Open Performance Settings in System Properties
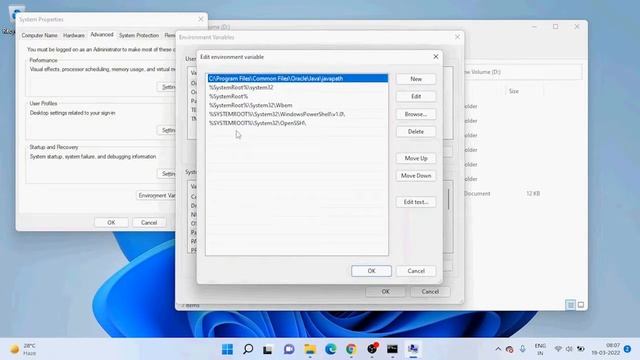Viewport: 640px width, 360px height. tap(167, 87)
